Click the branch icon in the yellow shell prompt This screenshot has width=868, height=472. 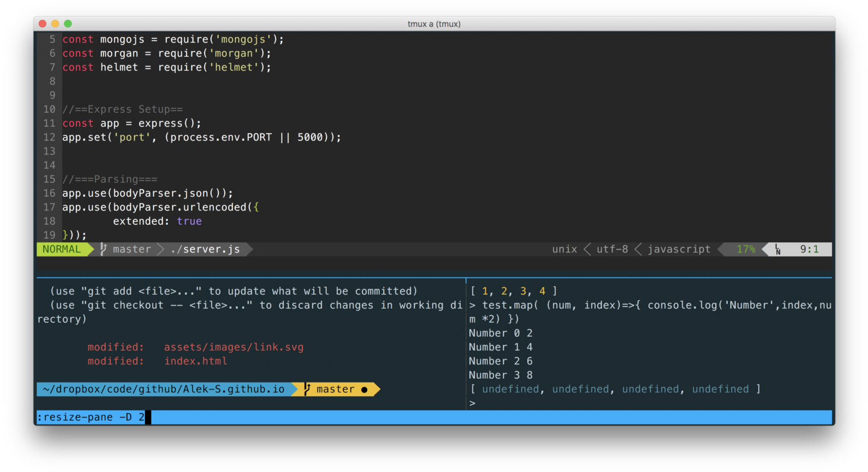coord(307,389)
